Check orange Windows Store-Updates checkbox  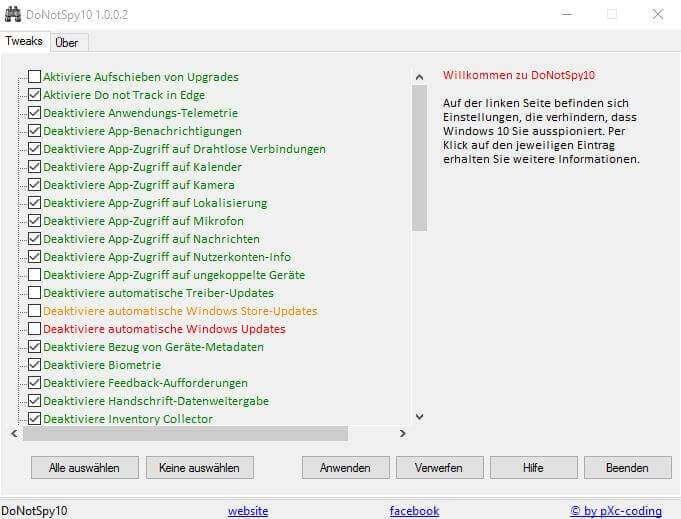coord(34,311)
